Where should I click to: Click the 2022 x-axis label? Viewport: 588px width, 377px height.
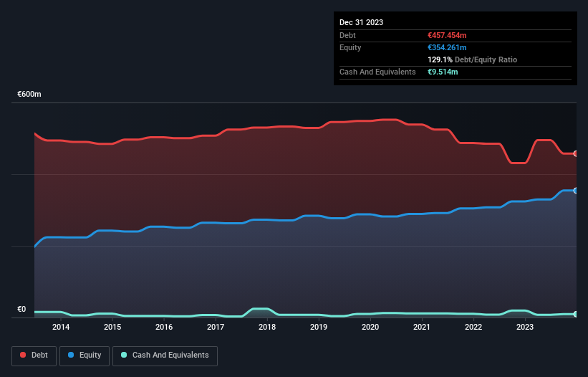[473, 327]
